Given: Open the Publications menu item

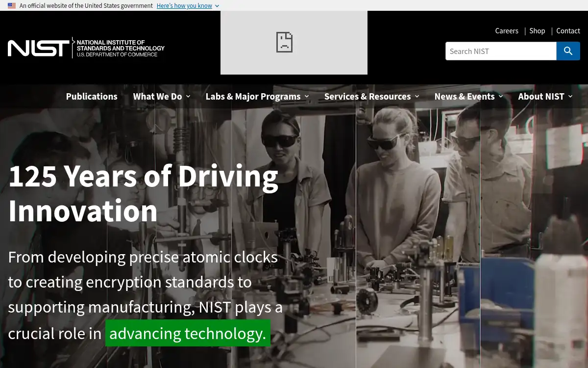Looking at the screenshot, I should pos(92,96).
